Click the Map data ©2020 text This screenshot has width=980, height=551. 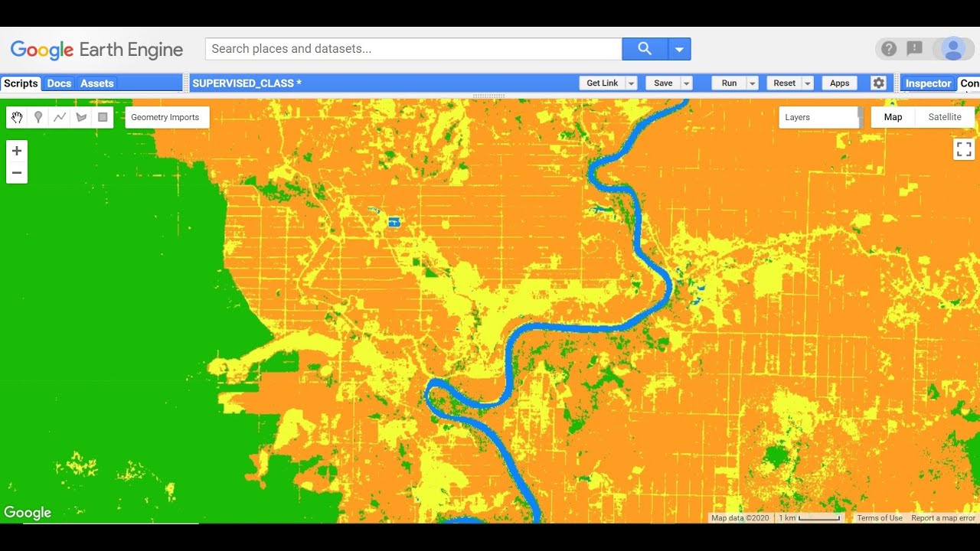[740, 518]
